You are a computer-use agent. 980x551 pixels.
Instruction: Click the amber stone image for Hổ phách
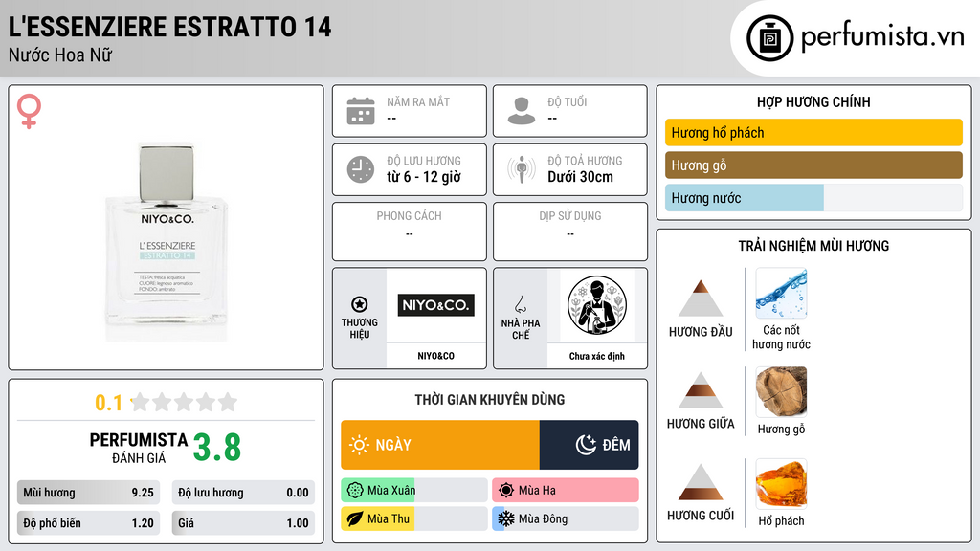point(781,483)
